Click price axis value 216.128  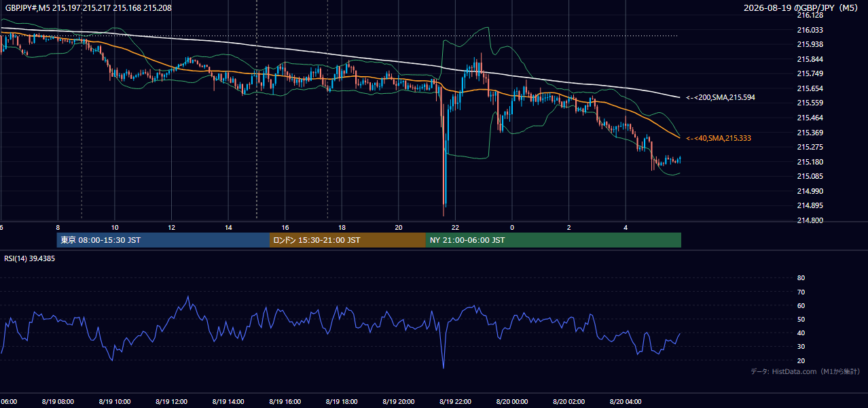tap(810, 15)
